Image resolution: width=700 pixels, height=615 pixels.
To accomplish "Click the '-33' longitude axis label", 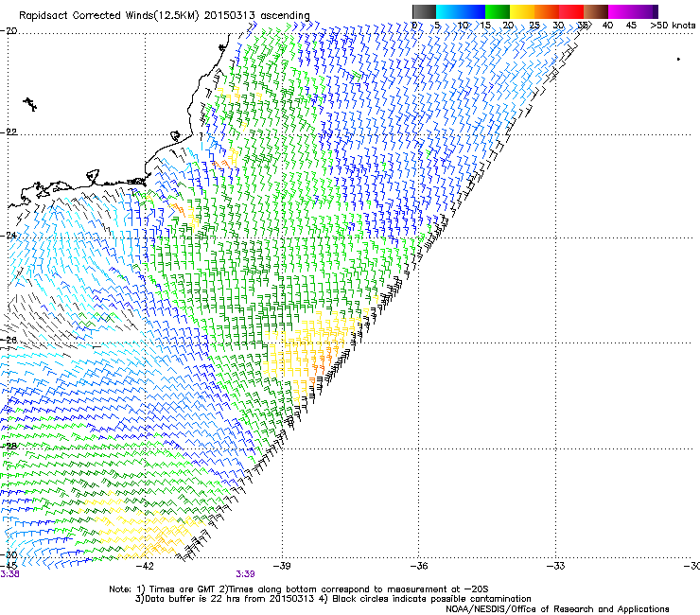I will (x=555, y=566).
